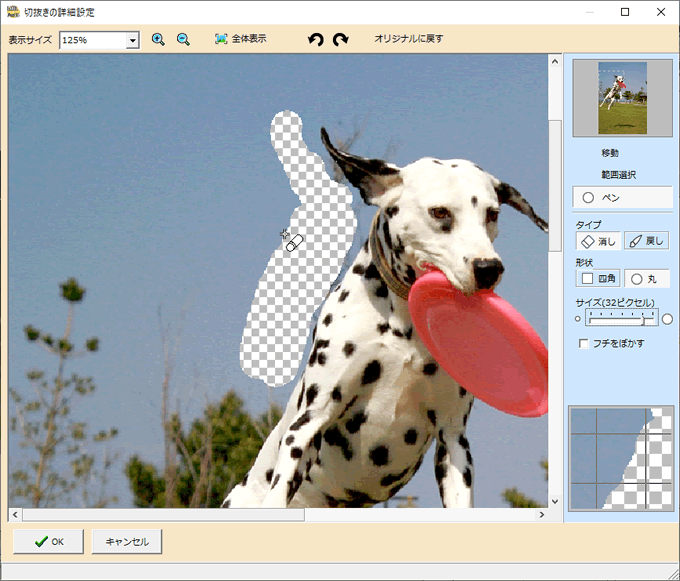Choose the 四角 square brush shape
This screenshot has width=680, height=581.
coord(598,278)
